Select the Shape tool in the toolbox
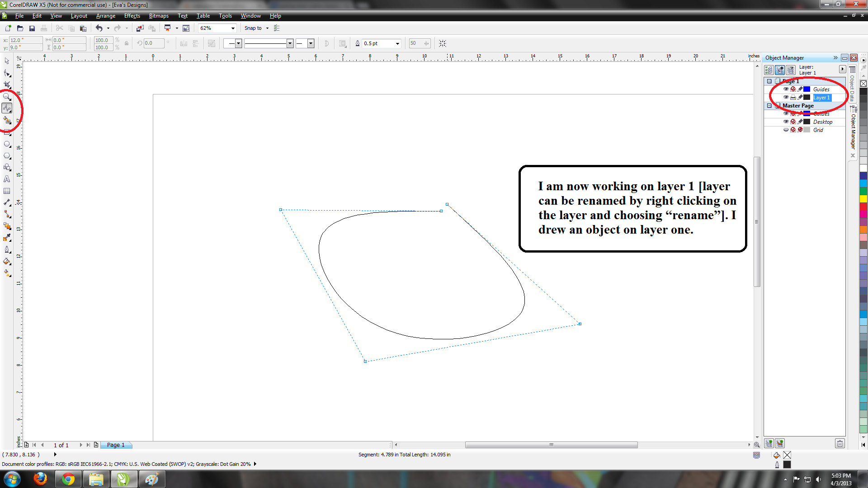868x488 pixels. click(x=7, y=74)
